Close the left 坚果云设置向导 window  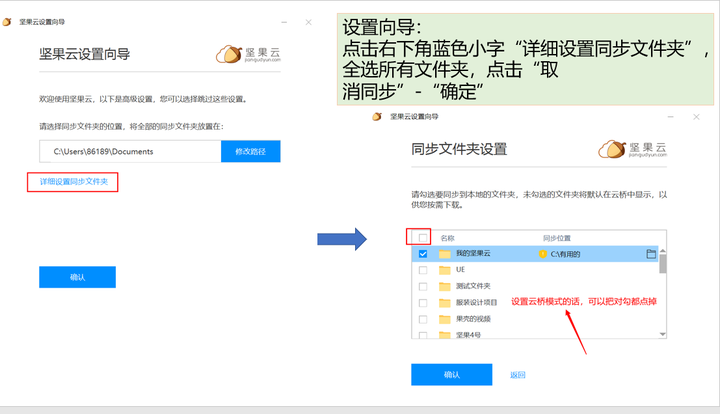(x=309, y=22)
